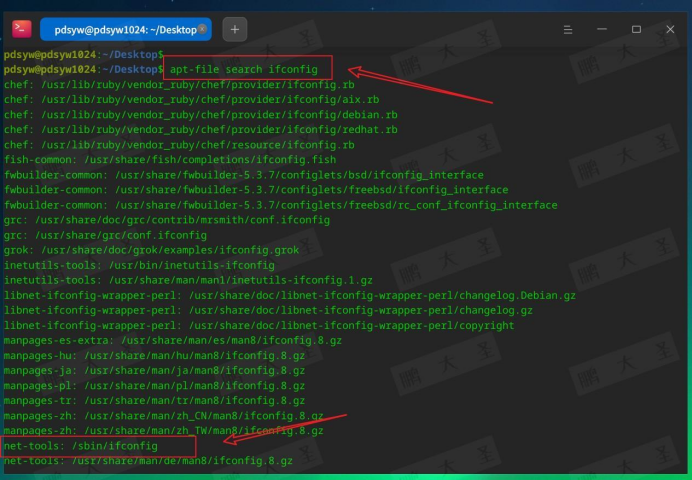Click the inetutils-ifconfig.1.gz line
692x480 pixels.
188,280
